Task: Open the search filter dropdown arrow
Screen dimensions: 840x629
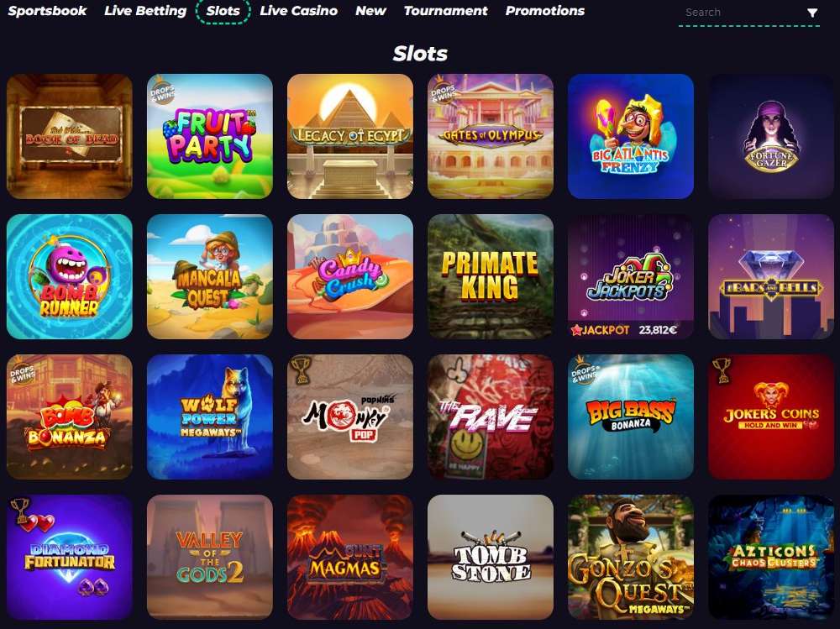Action: coord(812,13)
